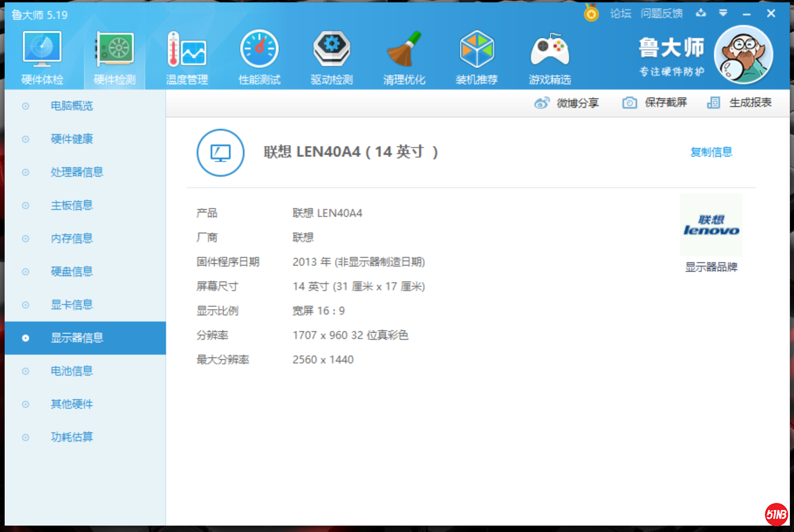This screenshot has height=532, width=794.
Task: Share via 微博分享 button
Action: [567, 103]
